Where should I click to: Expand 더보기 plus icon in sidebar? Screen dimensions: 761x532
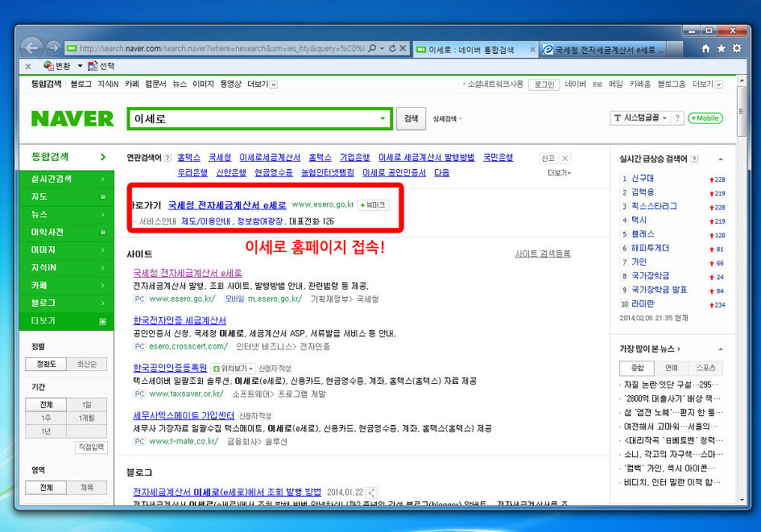[102, 321]
